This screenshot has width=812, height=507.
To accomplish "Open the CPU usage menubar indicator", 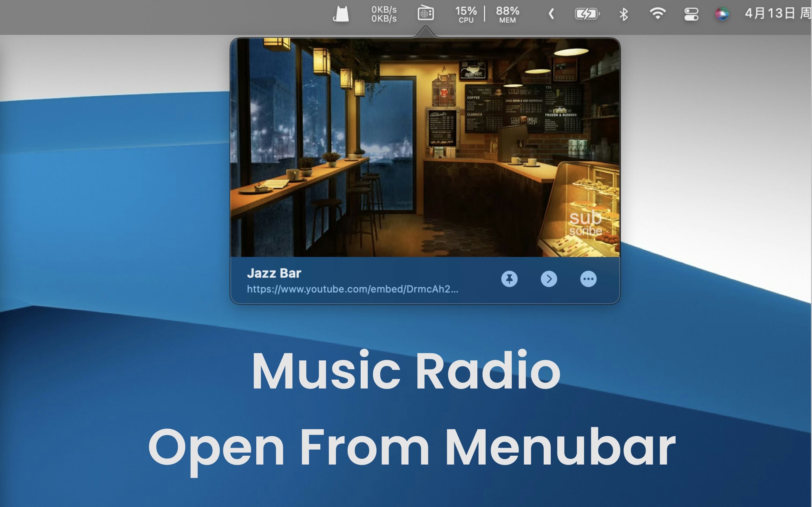I will [466, 14].
